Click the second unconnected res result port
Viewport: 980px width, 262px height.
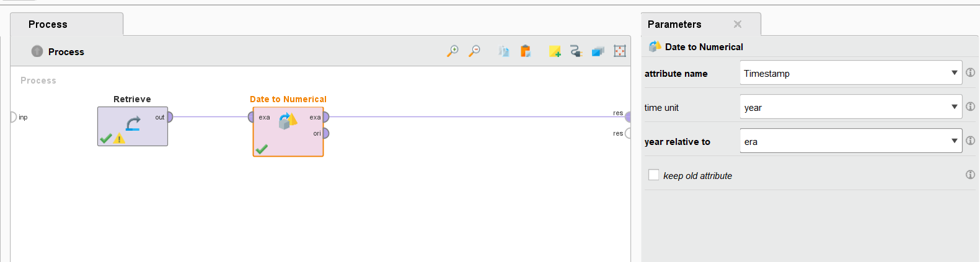click(x=628, y=133)
